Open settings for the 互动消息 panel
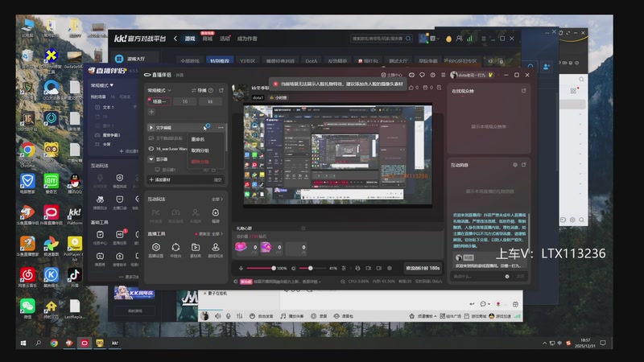This screenshot has width=644, height=362. tap(515, 165)
